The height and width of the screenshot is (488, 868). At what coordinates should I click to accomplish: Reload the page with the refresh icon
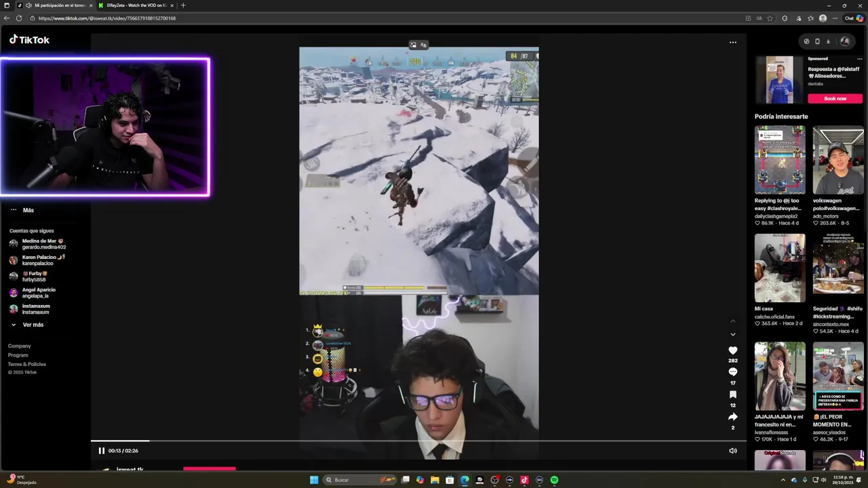19,18
